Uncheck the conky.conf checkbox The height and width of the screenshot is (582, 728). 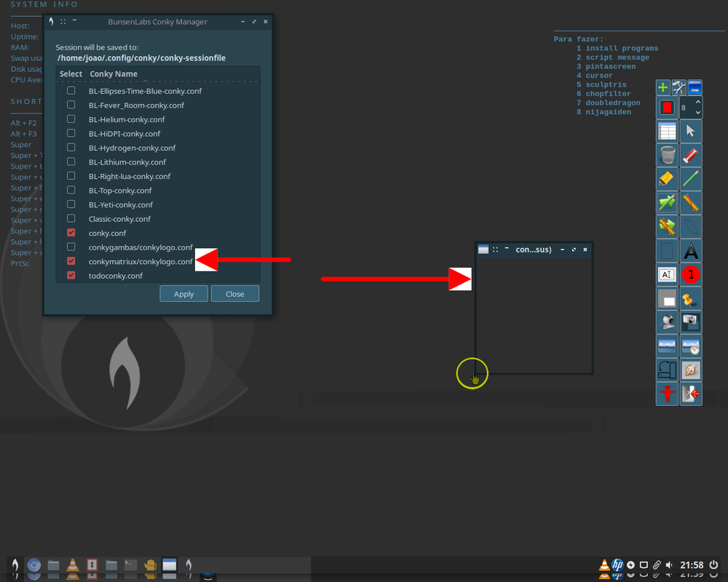click(x=71, y=233)
